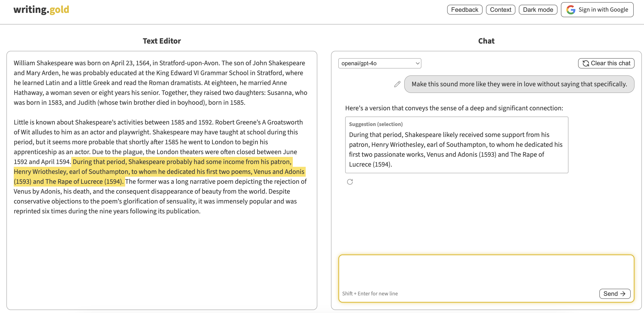The width and height of the screenshot is (644, 313).
Task: Click the pencil edit message icon
Action: coord(397,84)
